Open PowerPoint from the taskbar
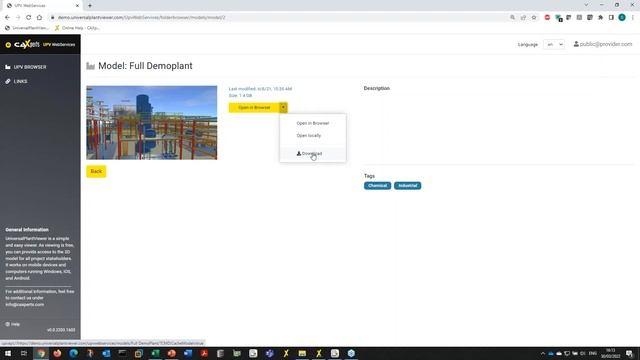Screen dimensions: 640x360 (x=171, y=353)
